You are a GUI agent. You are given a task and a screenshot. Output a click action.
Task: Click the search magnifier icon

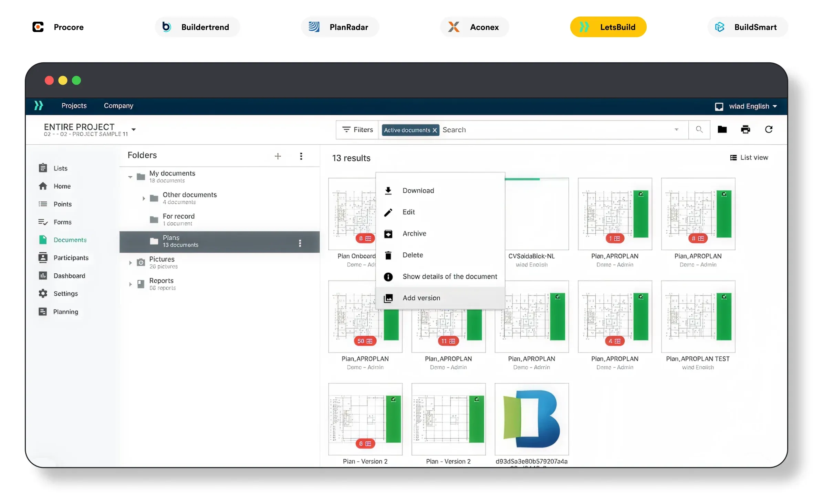[699, 129]
